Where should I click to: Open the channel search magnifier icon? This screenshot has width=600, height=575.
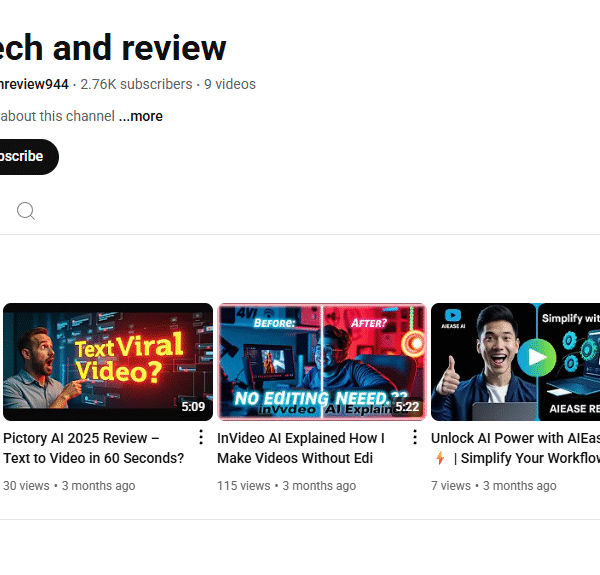tap(26, 211)
